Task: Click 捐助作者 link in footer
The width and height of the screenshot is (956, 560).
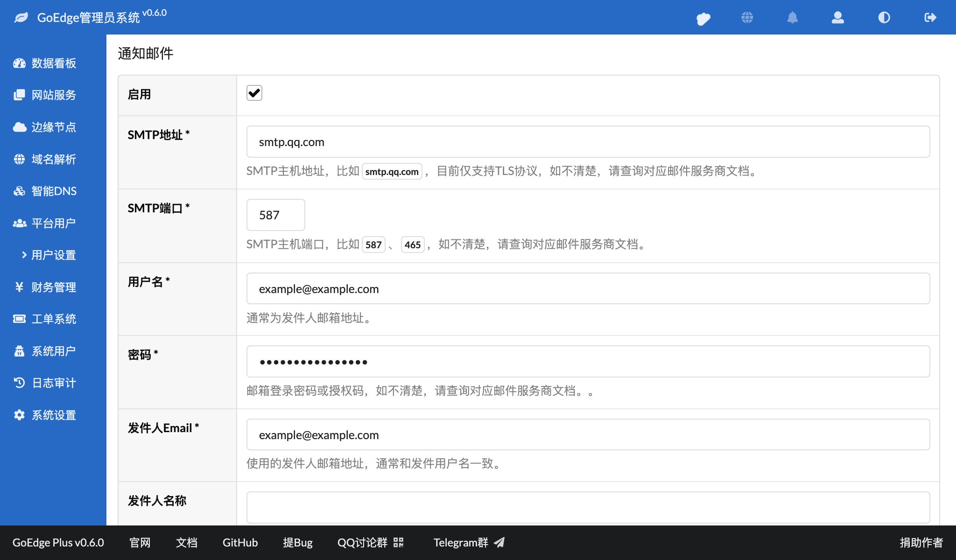Action: [921, 542]
